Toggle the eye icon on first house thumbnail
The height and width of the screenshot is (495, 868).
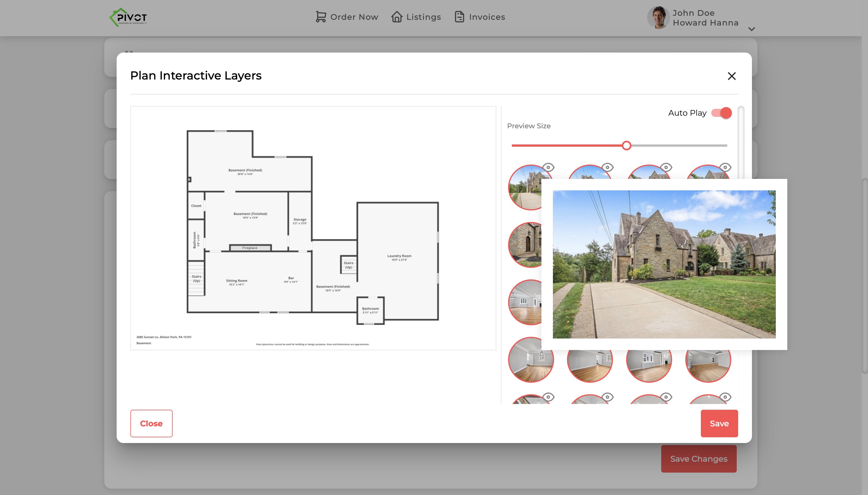tap(548, 167)
